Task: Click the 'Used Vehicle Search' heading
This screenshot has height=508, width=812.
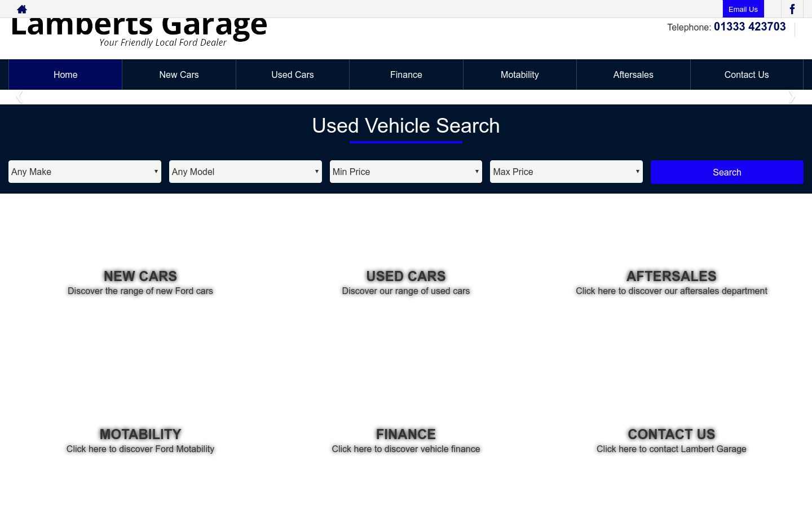Action: point(406,126)
